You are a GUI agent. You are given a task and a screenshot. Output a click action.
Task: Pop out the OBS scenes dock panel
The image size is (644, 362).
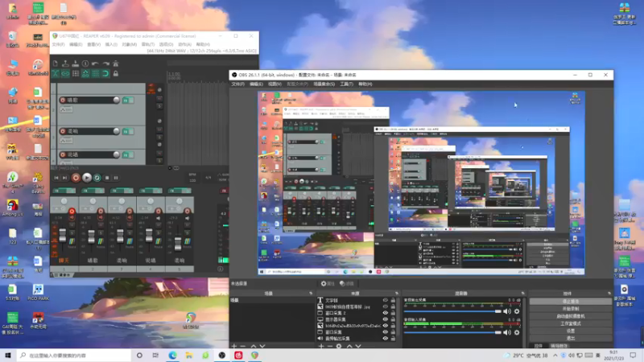point(311,294)
